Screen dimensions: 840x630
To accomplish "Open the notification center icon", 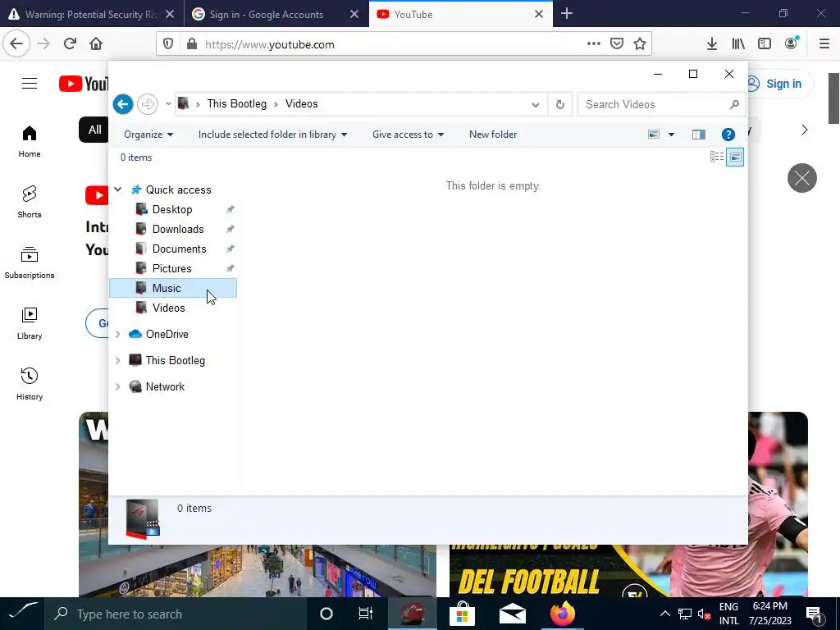I will tap(814, 614).
